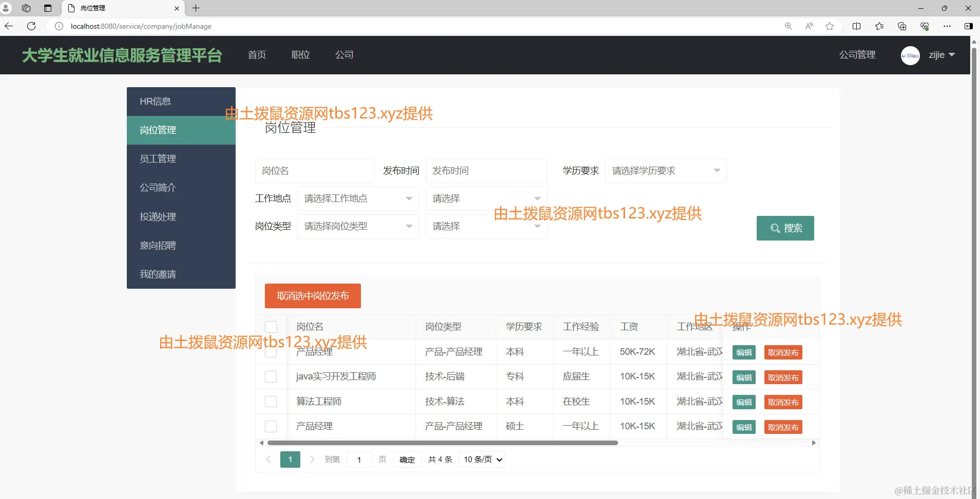Open the 请选择 dropdown beside 请选择工作地点
Viewport: 980px width, 499px height.
487,198
